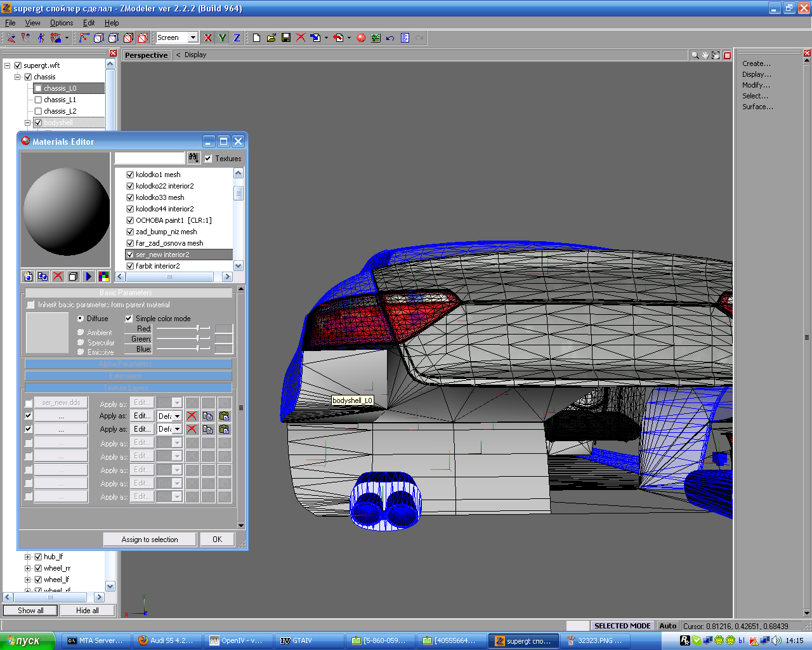Delete material using red X below preview

pyautogui.click(x=58, y=276)
